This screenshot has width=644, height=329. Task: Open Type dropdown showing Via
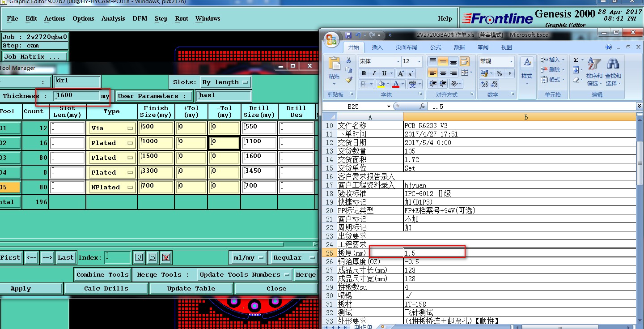pos(112,128)
